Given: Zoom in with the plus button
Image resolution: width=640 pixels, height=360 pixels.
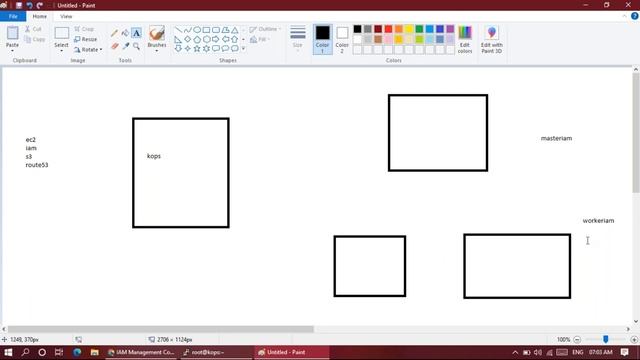Looking at the screenshot, I should coord(634,339).
